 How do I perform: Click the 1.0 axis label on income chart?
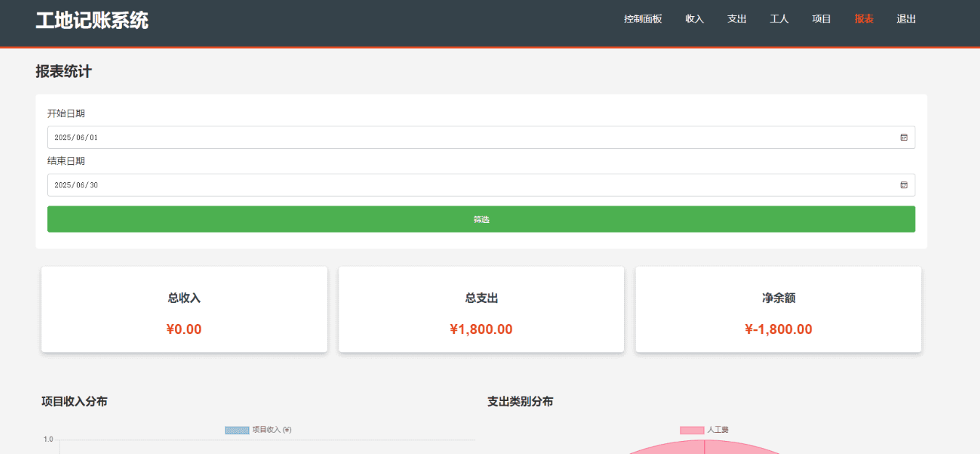click(49, 439)
